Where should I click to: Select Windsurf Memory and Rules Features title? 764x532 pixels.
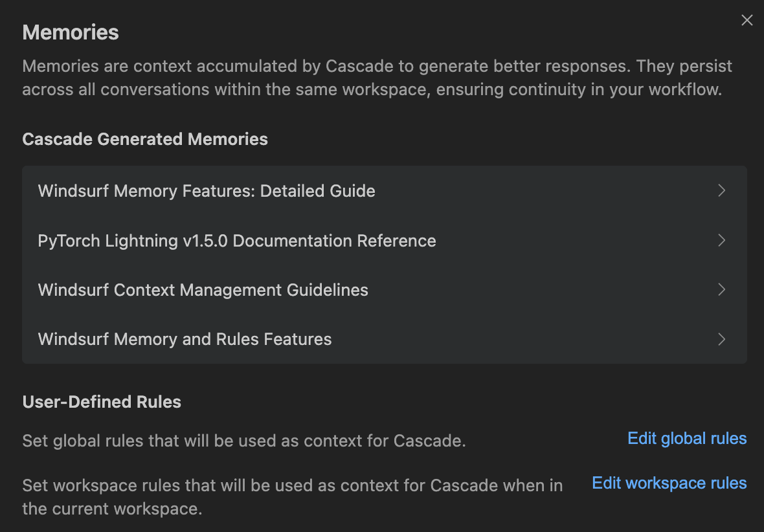(185, 339)
